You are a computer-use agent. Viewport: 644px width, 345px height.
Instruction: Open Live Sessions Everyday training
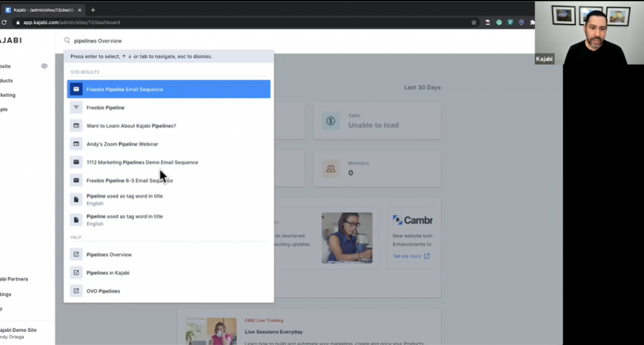pos(274,331)
